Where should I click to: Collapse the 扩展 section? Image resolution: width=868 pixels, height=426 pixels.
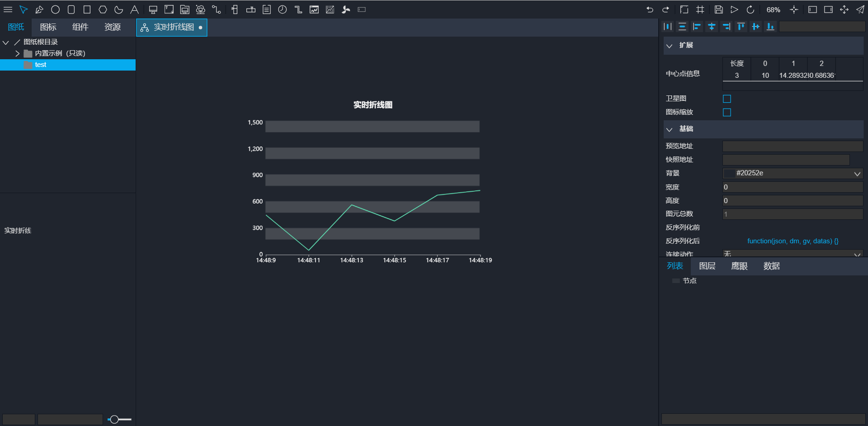tap(670, 46)
